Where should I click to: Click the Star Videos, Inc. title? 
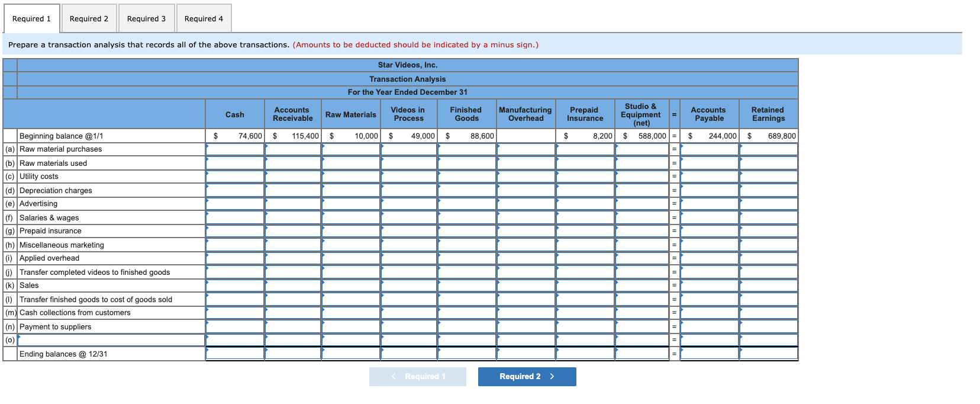[x=408, y=65]
